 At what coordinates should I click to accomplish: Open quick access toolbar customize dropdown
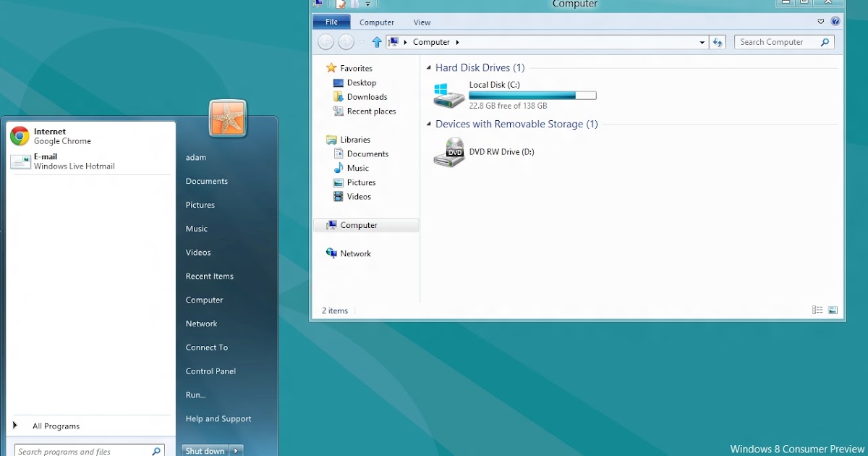367,4
